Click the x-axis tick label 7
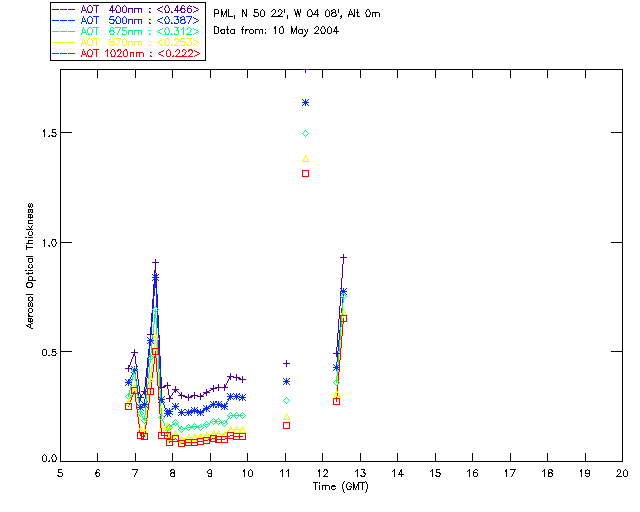This screenshot has width=640, height=512. pyautogui.click(x=135, y=473)
